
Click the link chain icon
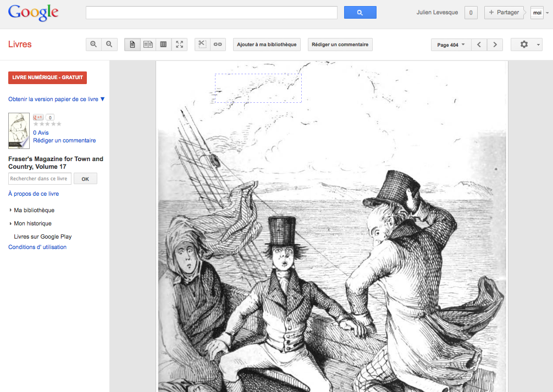[218, 45]
